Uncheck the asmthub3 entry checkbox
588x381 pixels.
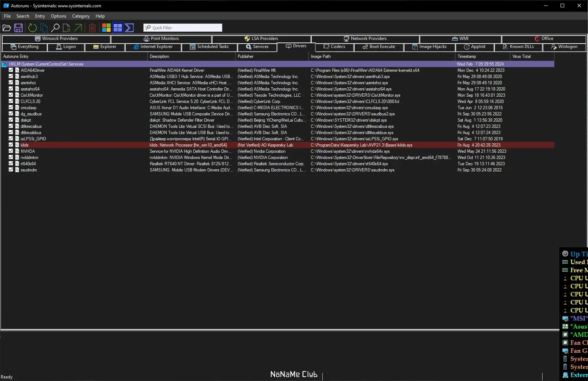tap(11, 76)
